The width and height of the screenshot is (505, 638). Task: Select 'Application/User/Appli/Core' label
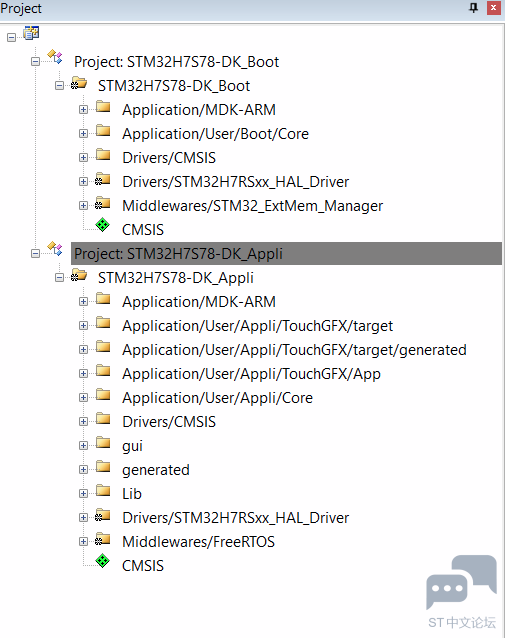[217, 398]
